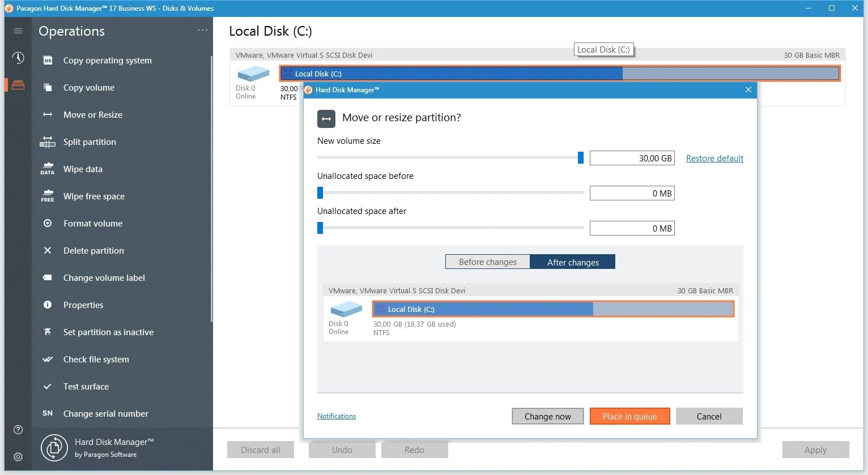Viewport: 868px width, 475px height.
Task: Choose the Change volume label operation
Action: (104, 278)
